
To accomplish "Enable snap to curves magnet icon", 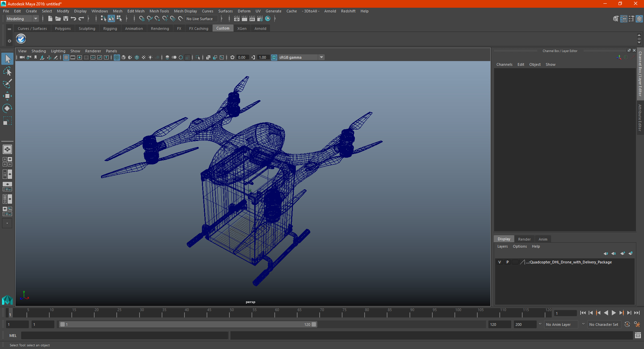I will click(x=150, y=19).
